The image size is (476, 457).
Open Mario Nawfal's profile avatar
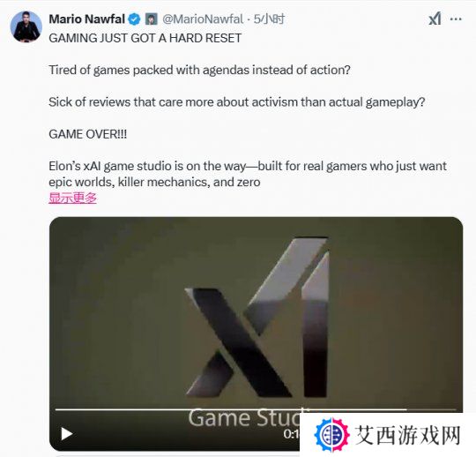pos(26,26)
